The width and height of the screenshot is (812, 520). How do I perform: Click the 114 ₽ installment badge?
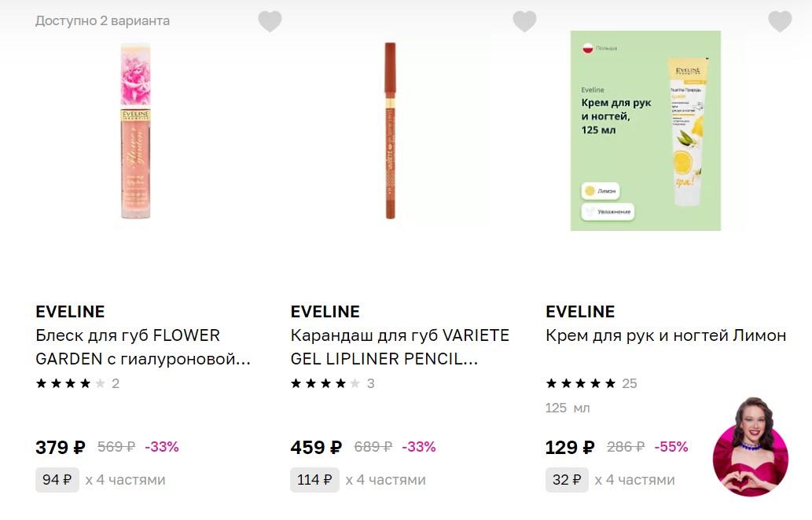tap(314, 480)
